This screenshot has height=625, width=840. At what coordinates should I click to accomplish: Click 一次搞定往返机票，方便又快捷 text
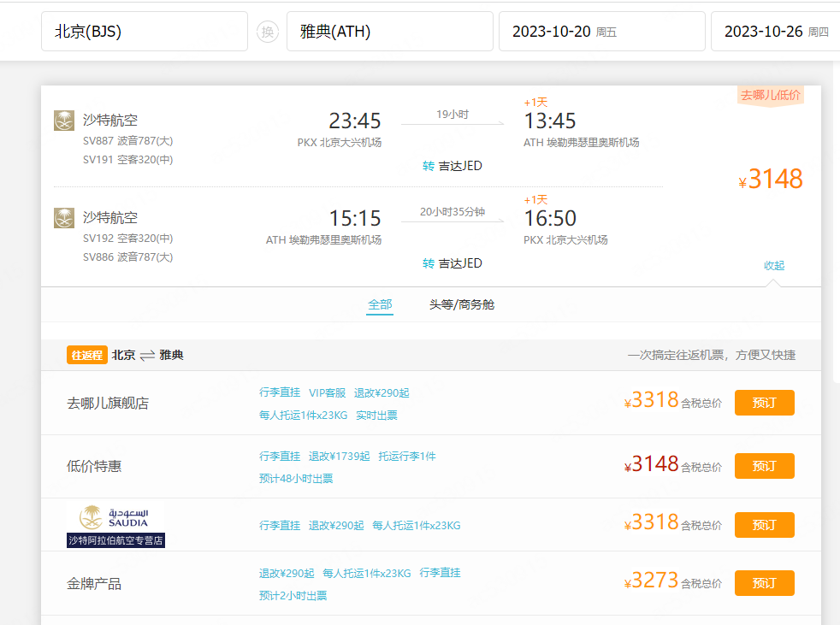pos(712,355)
